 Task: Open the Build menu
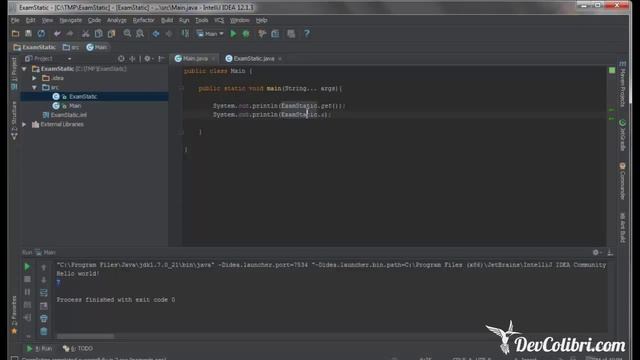coord(167,20)
